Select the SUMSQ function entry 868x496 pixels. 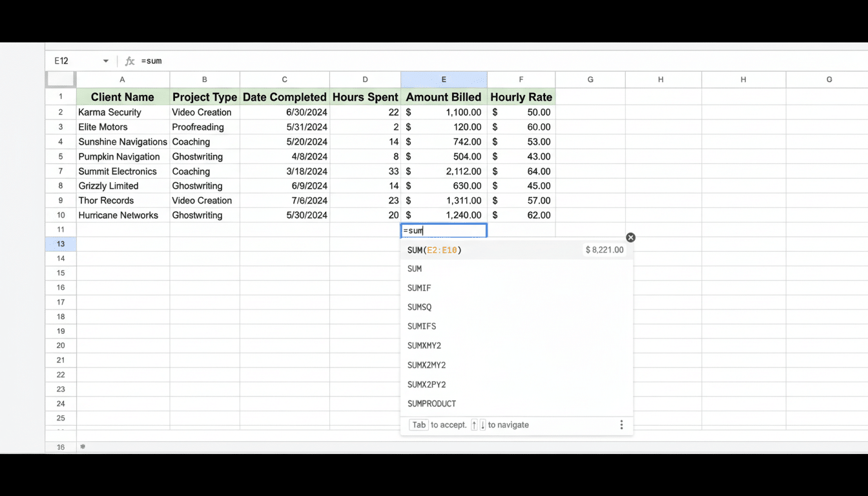pyautogui.click(x=419, y=307)
